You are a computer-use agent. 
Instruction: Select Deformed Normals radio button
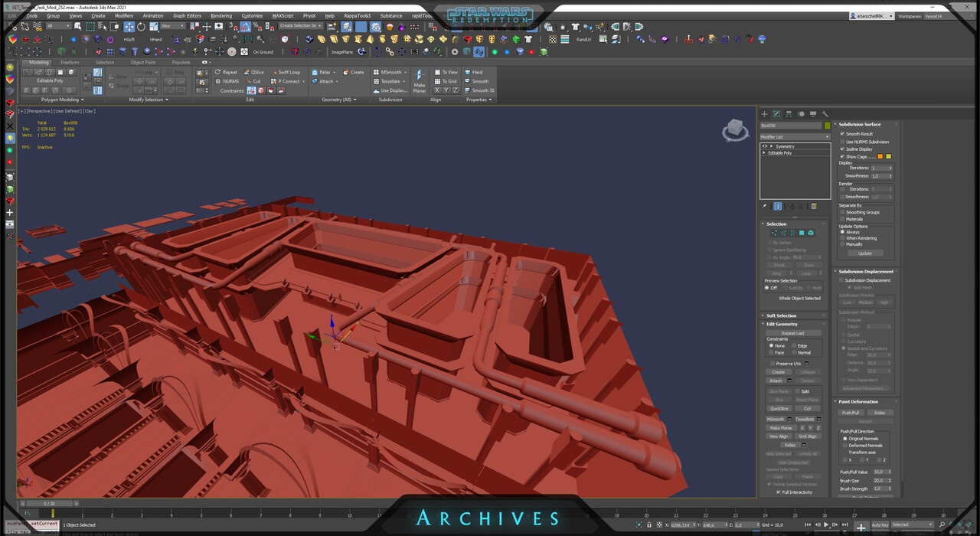844,445
